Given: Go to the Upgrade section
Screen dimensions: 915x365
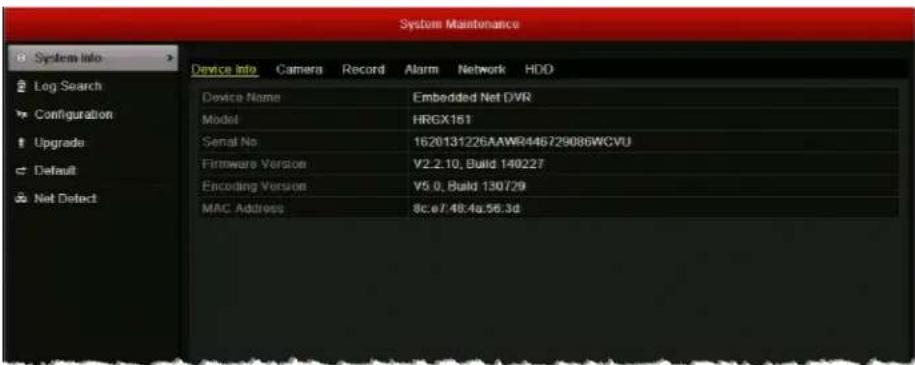Looking at the screenshot, I should 59,143.
